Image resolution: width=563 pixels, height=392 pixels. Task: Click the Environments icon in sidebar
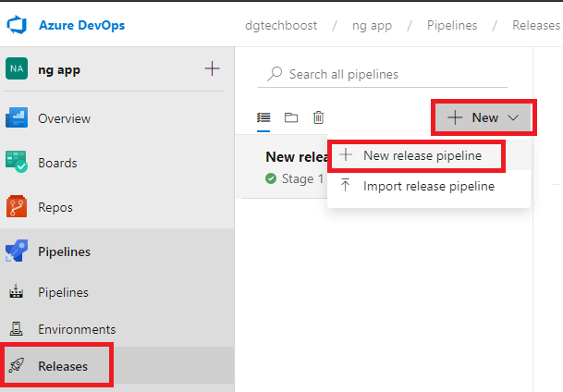point(17,329)
